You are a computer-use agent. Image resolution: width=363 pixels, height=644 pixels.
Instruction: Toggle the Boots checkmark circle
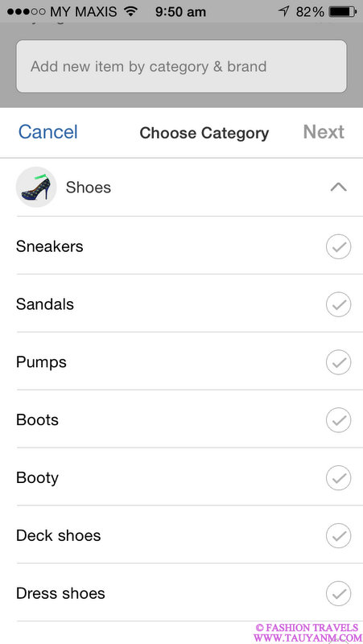338,420
